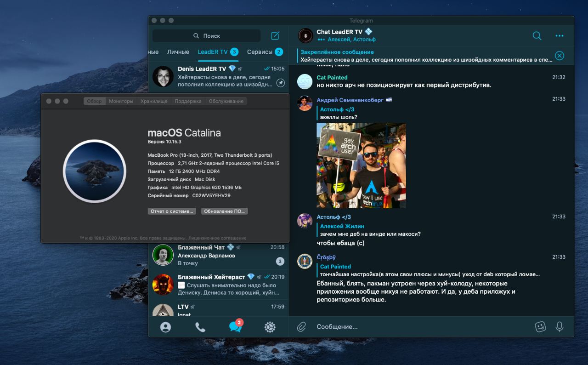Open Chat LeadER TV group avatar
588x365 pixels.
tap(305, 35)
